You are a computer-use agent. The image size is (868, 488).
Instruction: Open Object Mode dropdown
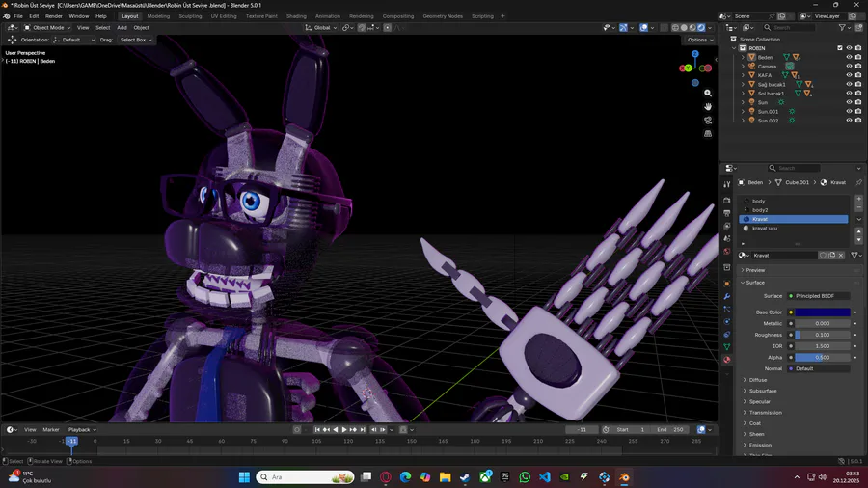(x=47, y=27)
